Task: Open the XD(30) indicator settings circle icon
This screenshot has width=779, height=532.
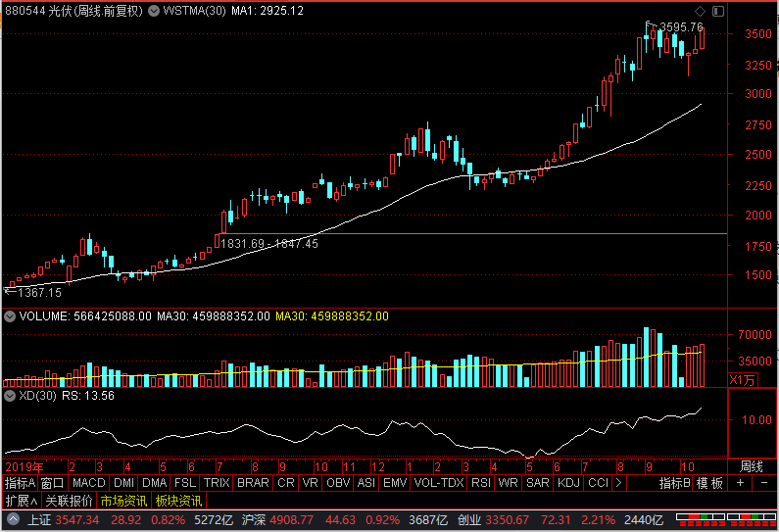Action: (10, 396)
